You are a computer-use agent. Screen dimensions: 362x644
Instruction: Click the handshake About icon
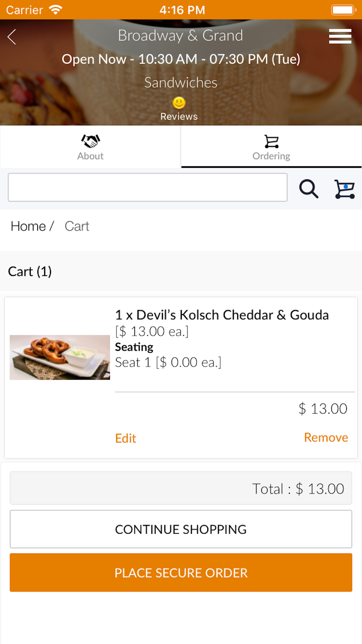click(x=90, y=141)
